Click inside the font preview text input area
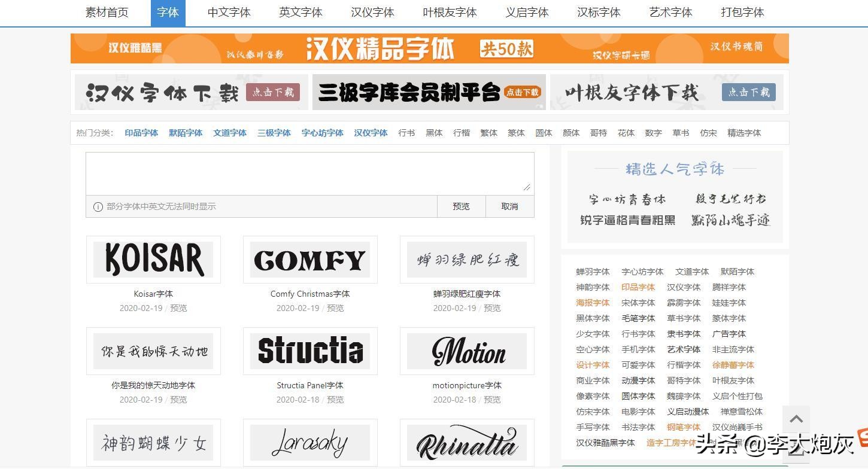 coord(309,172)
